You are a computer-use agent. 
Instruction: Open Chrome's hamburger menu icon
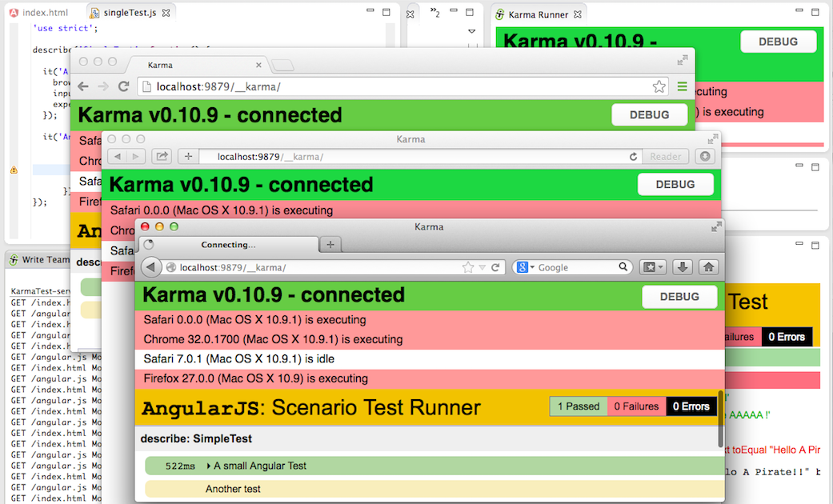click(682, 86)
